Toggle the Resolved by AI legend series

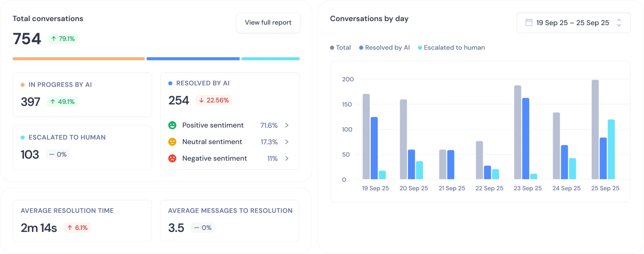pos(384,48)
